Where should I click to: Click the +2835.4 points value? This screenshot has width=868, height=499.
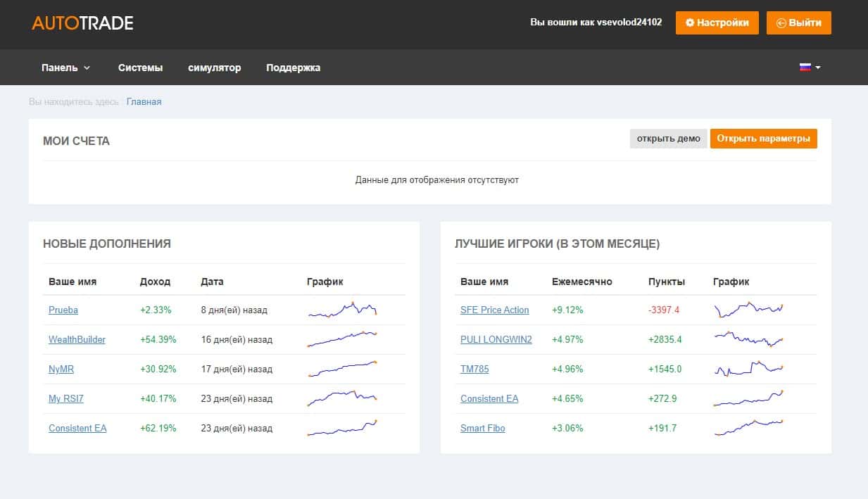665,339
